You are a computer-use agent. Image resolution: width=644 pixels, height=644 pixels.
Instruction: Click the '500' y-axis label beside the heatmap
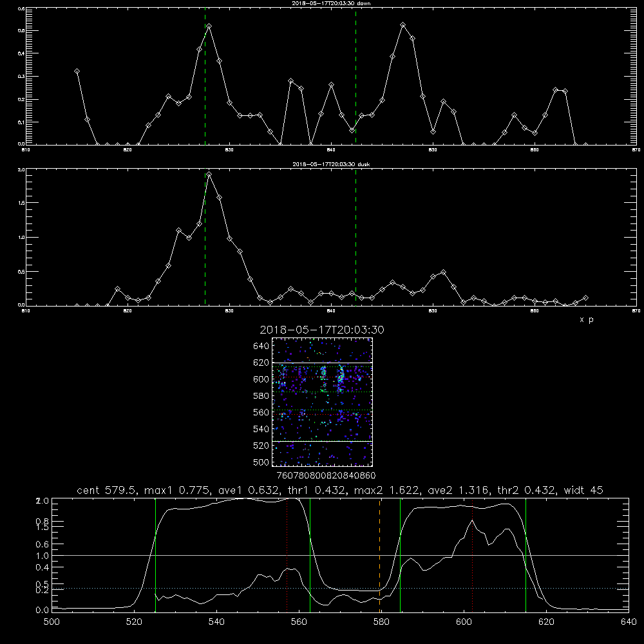click(x=261, y=462)
